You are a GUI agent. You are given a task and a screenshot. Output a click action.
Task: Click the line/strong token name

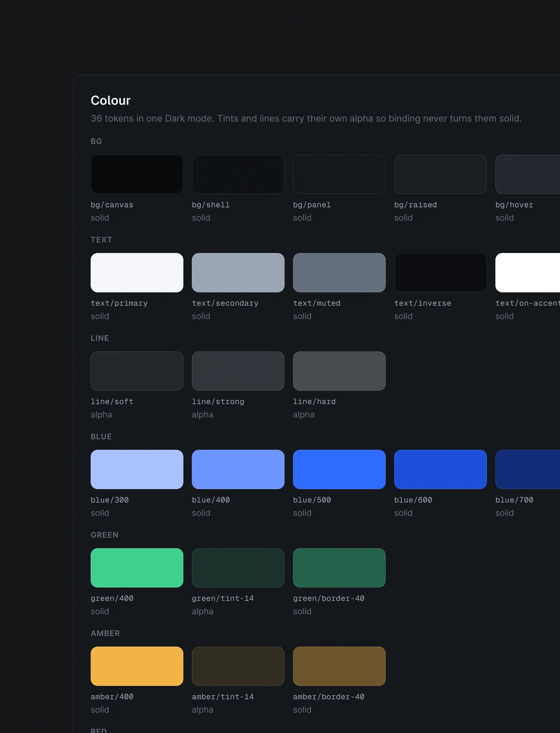coord(218,402)
